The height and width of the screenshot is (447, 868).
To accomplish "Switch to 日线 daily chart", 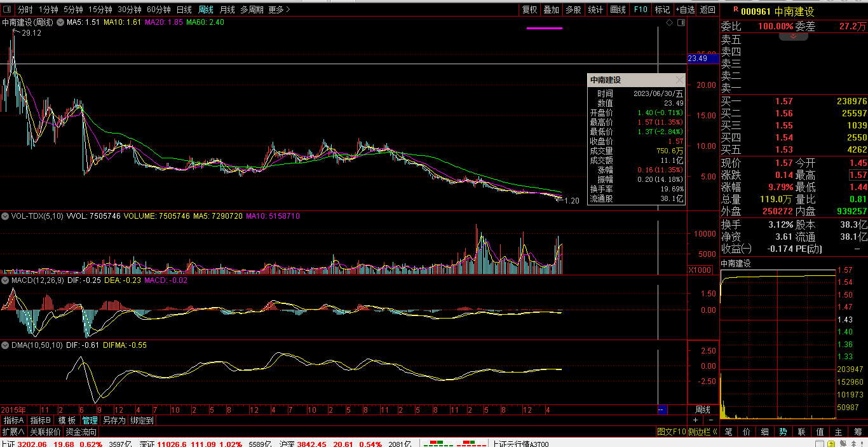I will coord(184,10).
